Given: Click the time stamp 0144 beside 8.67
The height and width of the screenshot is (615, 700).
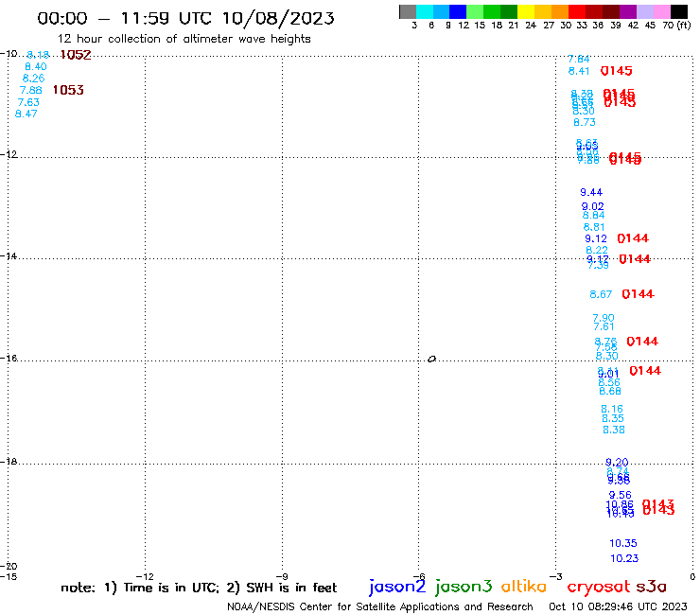Looking at the screenshot, I should [638, 294].
